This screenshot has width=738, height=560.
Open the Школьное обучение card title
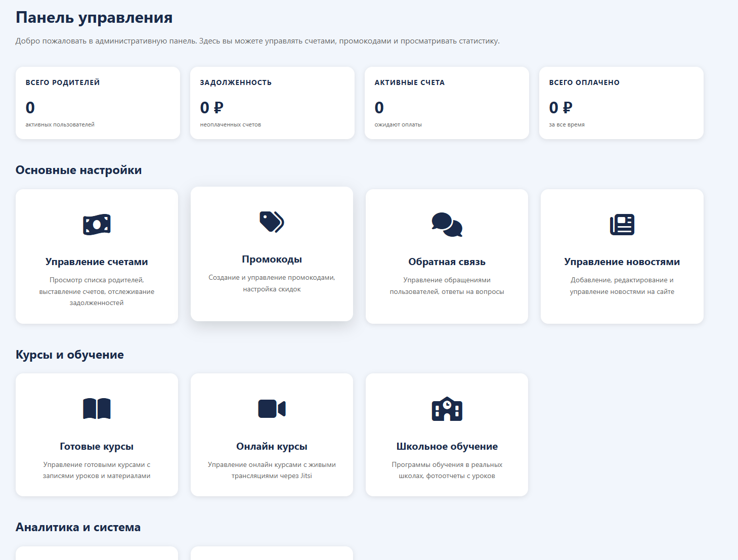(x=447, y=446)
